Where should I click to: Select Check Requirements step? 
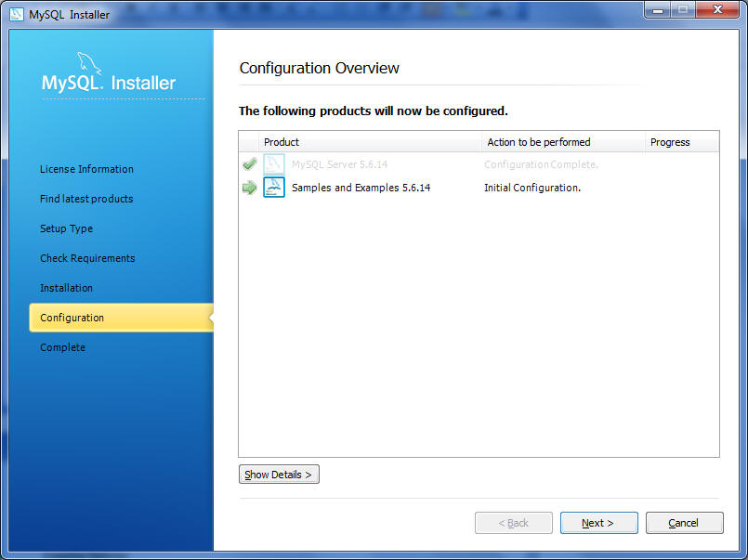click(87, 258)
